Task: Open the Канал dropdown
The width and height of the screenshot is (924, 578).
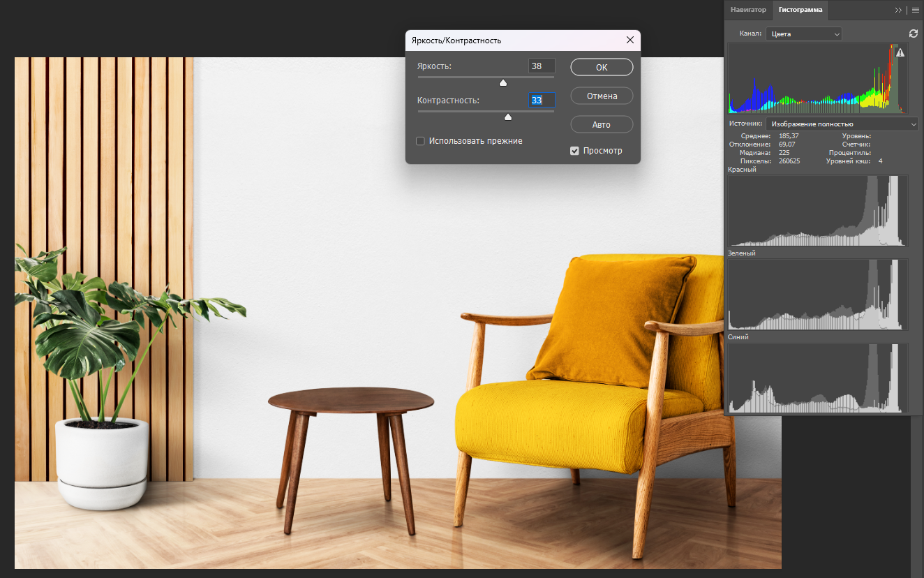Action: tap(803, 34)
